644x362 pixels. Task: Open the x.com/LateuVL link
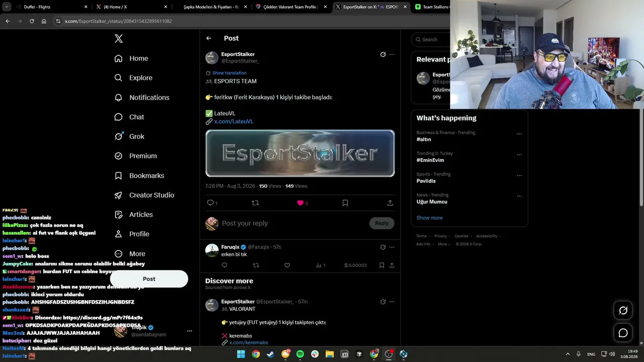tap(233, 122)
